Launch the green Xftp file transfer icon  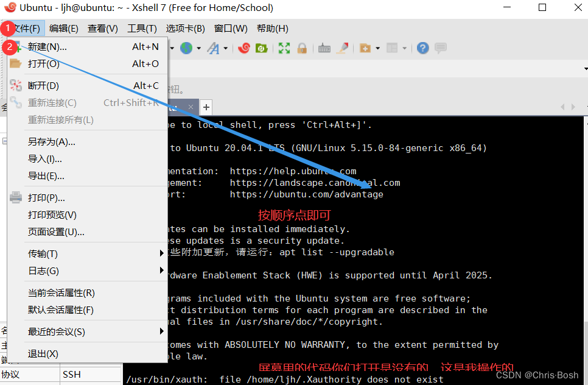point(261,48)
